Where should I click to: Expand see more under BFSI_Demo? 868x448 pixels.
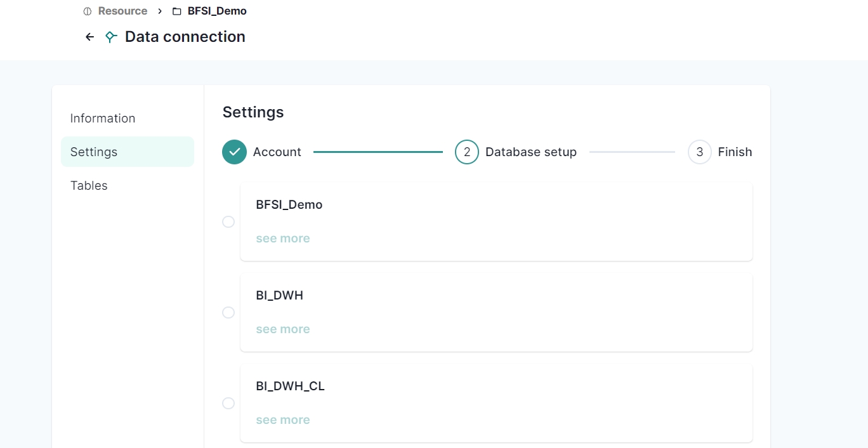tap(283, 239)
